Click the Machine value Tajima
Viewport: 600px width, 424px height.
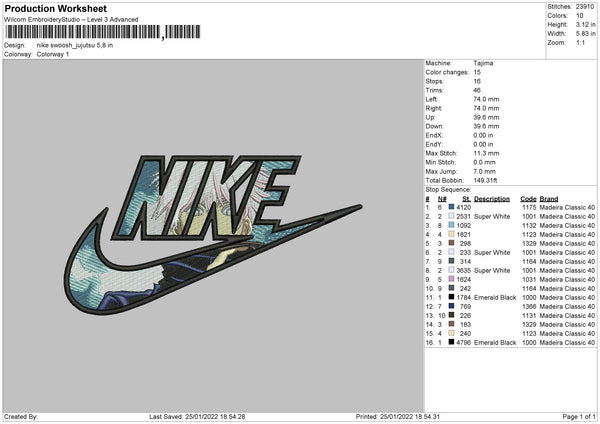(x=483, y=63)
